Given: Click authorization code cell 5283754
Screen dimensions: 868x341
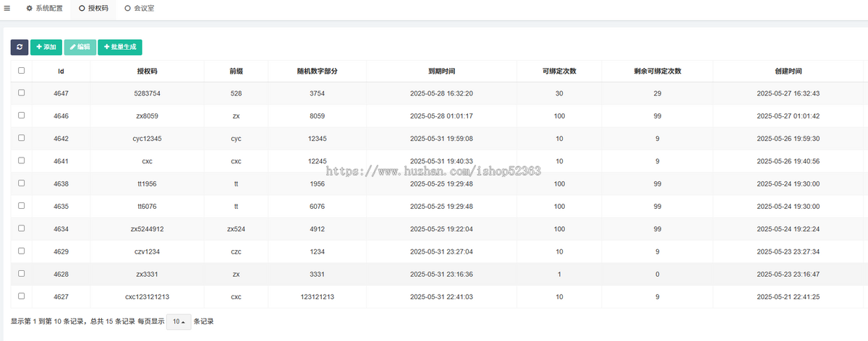Looking at the screenshot, I should click(148, 93).
